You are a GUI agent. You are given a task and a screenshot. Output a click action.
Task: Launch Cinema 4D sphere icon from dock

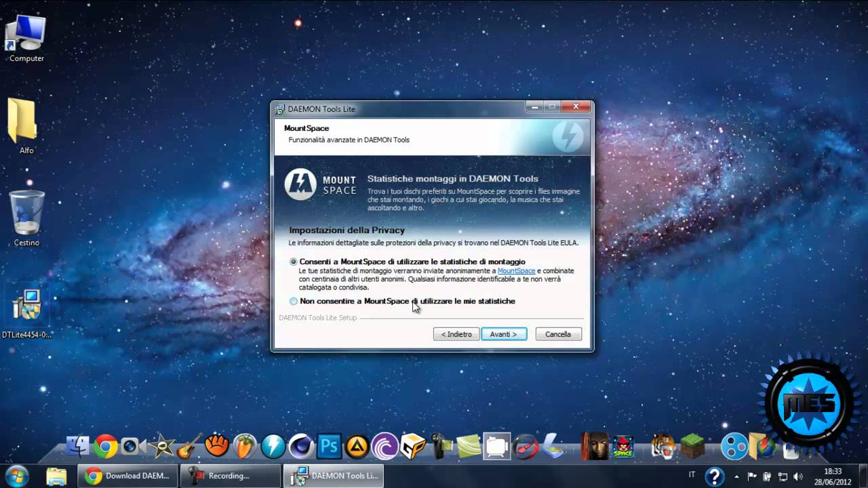[301, 445]
